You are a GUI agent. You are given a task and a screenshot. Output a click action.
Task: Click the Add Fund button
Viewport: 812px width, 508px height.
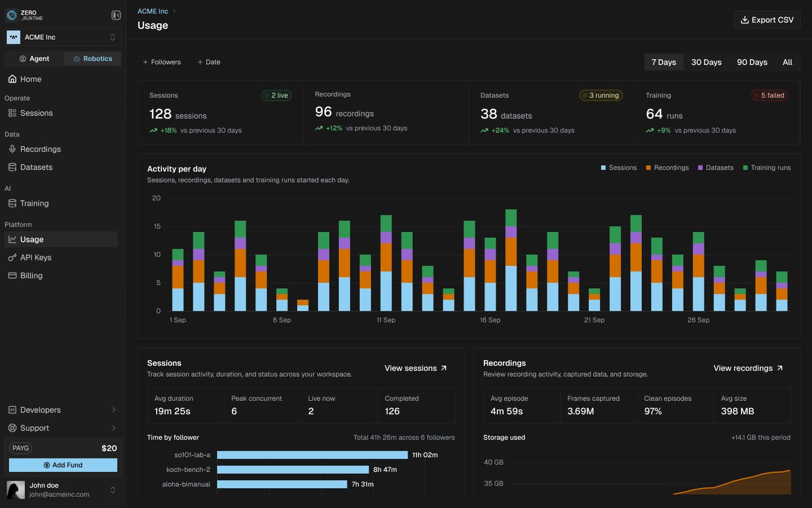63,465
